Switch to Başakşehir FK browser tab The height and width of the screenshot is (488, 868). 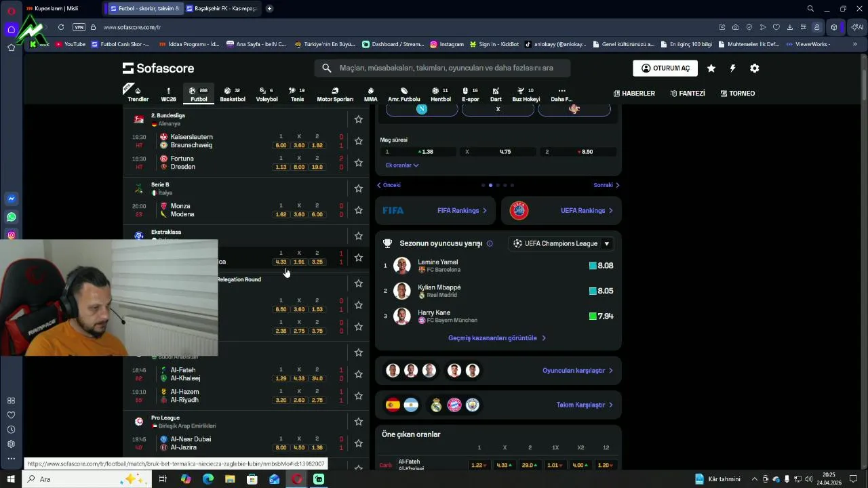tap(224, 9)
